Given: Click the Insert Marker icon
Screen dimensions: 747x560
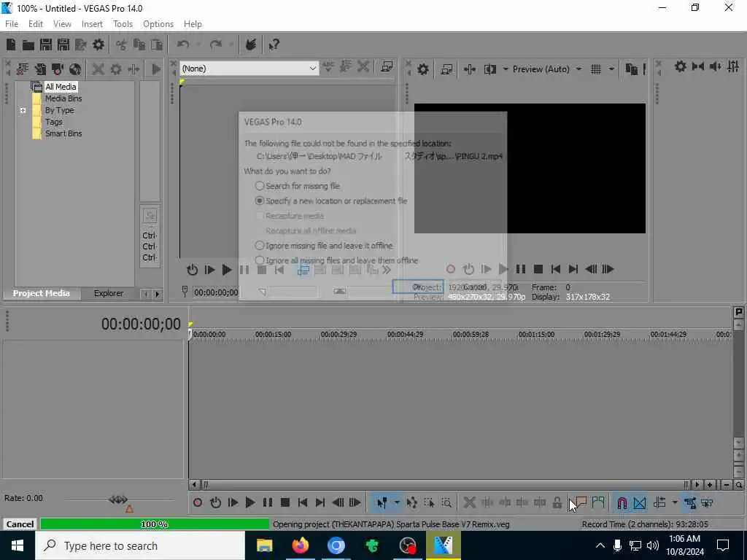Looking at the screenshot, I should (x=580, y=502).
